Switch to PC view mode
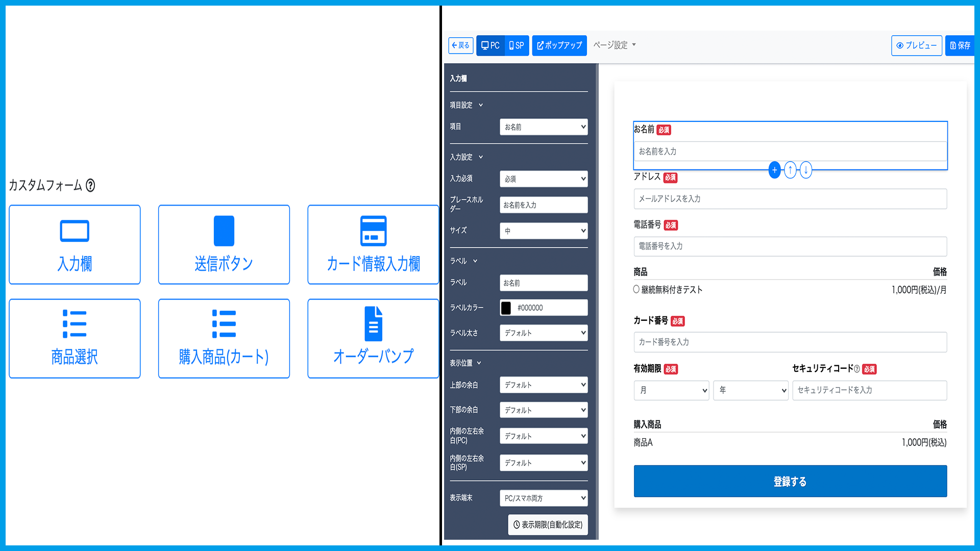Image resolution: width=980 pixels, height=551 pixels. click(x=491, y=45)
